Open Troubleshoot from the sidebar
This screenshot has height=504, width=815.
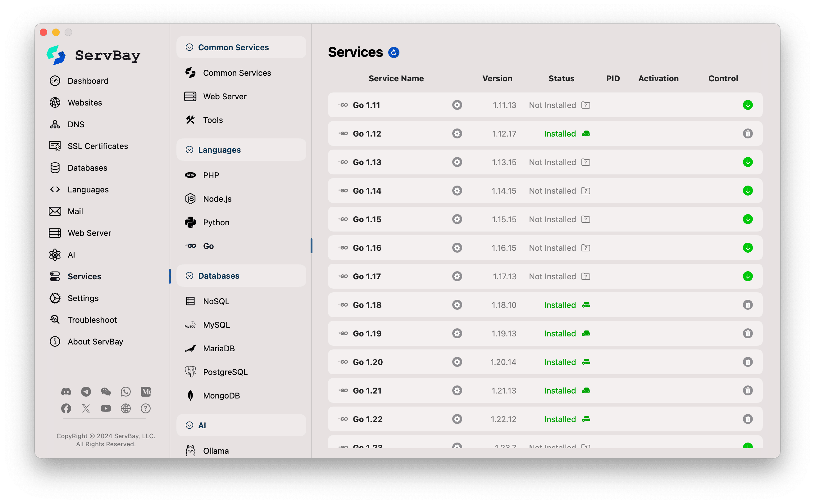(93, 320)
